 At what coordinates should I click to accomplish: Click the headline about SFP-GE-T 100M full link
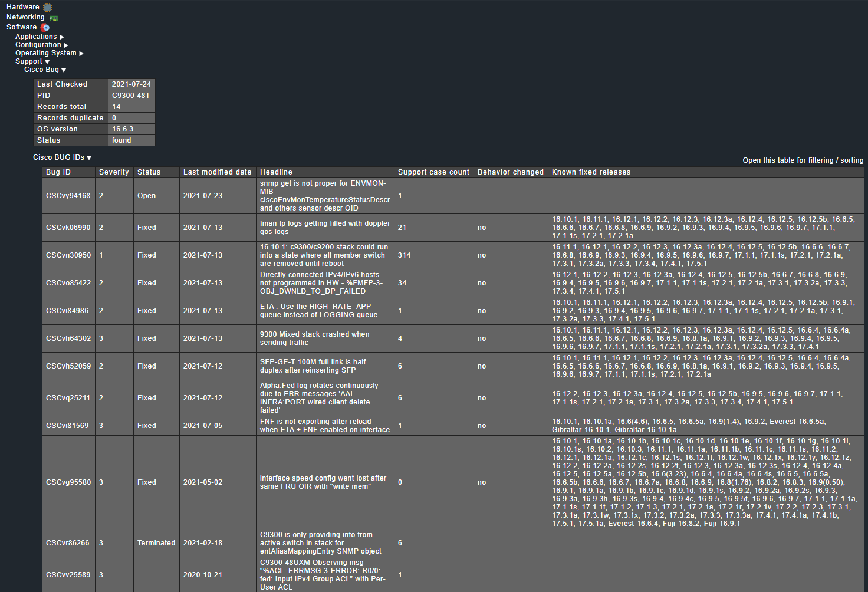point(313,366)
